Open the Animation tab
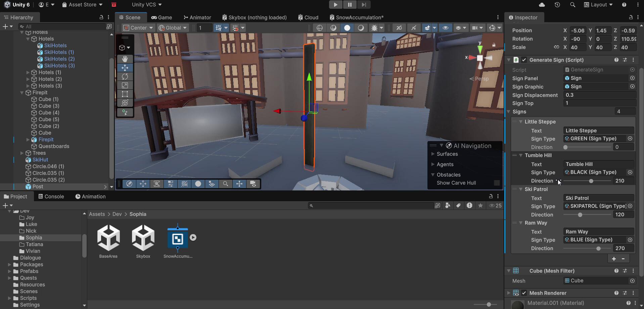The image size is (644, 309). tap(90, 196)
